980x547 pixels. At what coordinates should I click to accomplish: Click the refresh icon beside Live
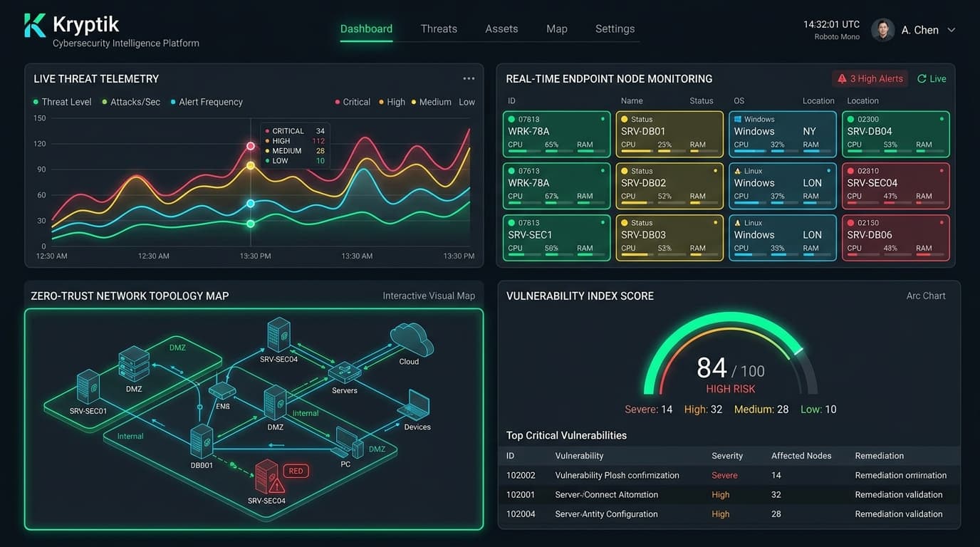[922, 79]
